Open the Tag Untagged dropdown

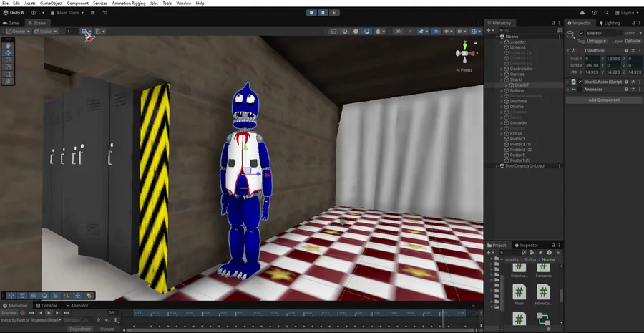[x=596, y=41]
